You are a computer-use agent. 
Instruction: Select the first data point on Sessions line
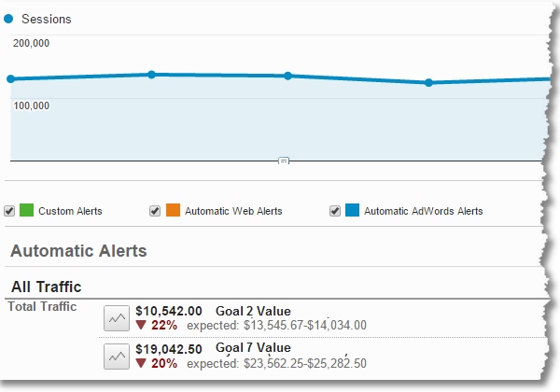tap(10, 79)
